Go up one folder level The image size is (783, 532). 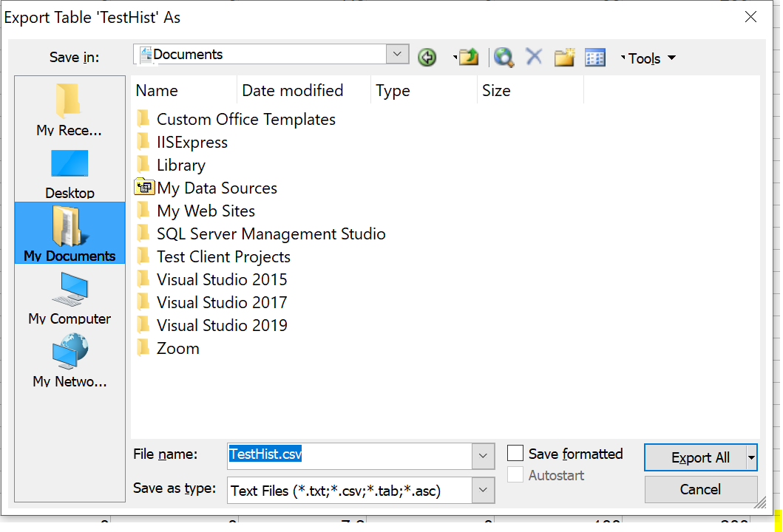click(469, 58)
